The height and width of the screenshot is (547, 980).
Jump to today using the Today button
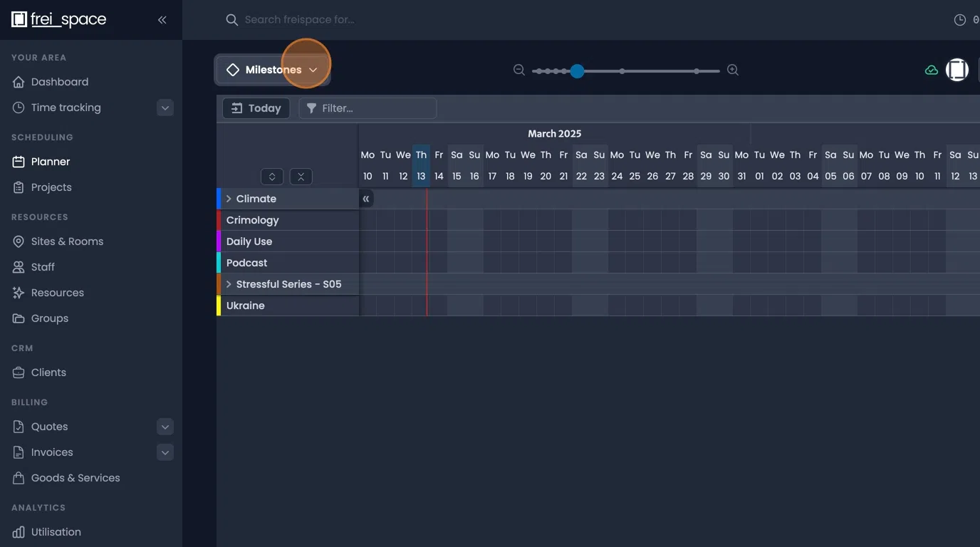click(x=256, y=108)
